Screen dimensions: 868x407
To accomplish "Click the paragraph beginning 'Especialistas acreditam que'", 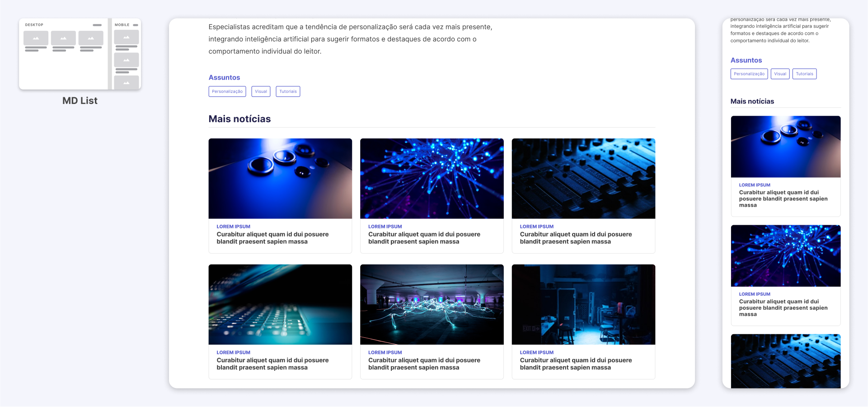I will click(x=350, y=39).
